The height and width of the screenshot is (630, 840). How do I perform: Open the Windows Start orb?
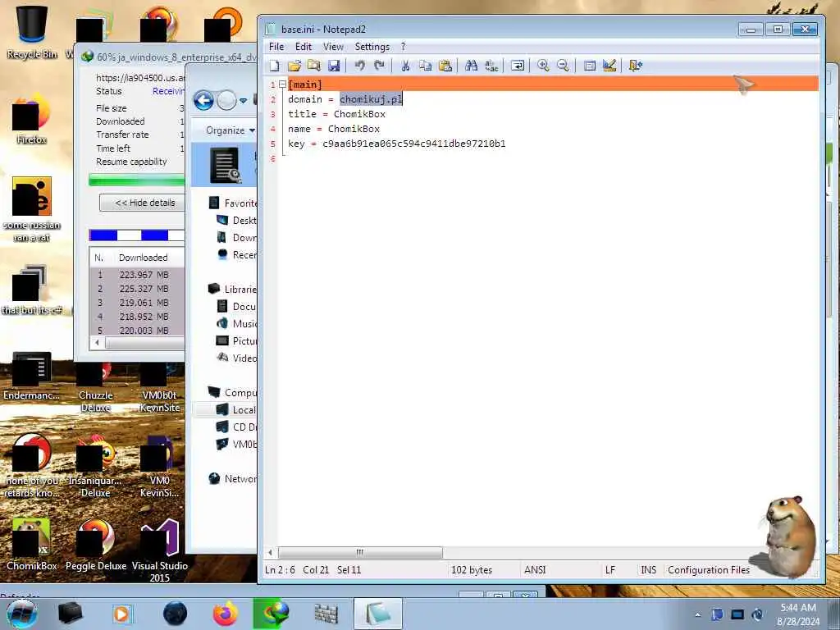[21, 614]
